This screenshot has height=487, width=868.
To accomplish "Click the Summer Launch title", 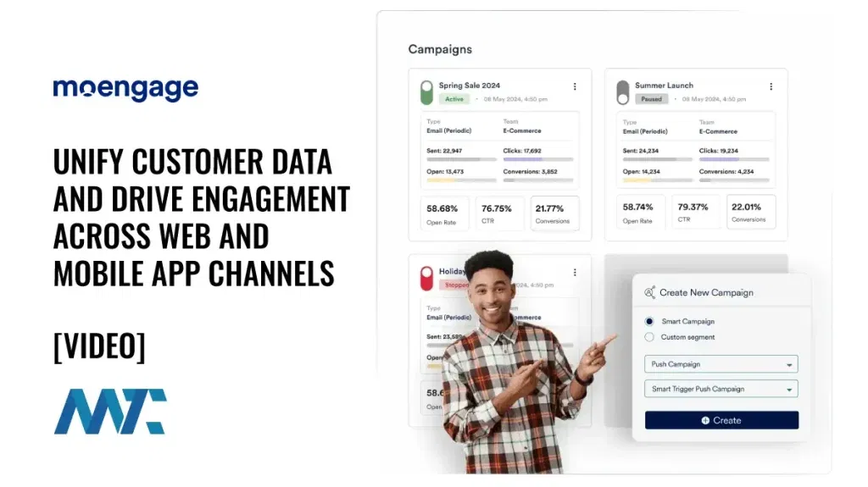I will pyautogui.click(x=665, y=86).
